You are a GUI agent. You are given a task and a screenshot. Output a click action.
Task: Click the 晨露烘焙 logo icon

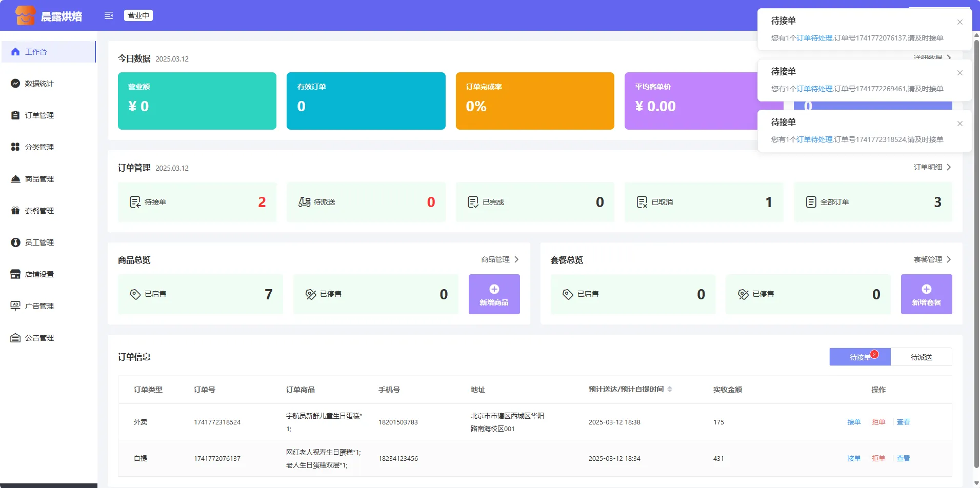click(x=25, y=15)
